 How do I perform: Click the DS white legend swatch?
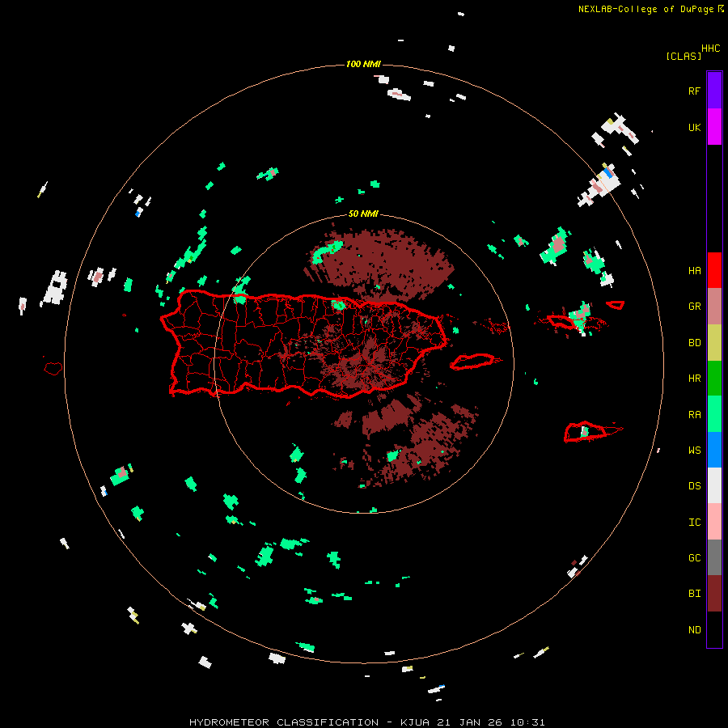714,485
